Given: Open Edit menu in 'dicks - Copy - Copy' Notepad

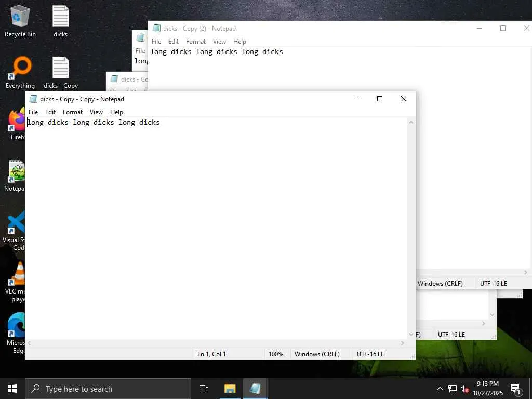Looking at the screenshot, I should (50, 112).
